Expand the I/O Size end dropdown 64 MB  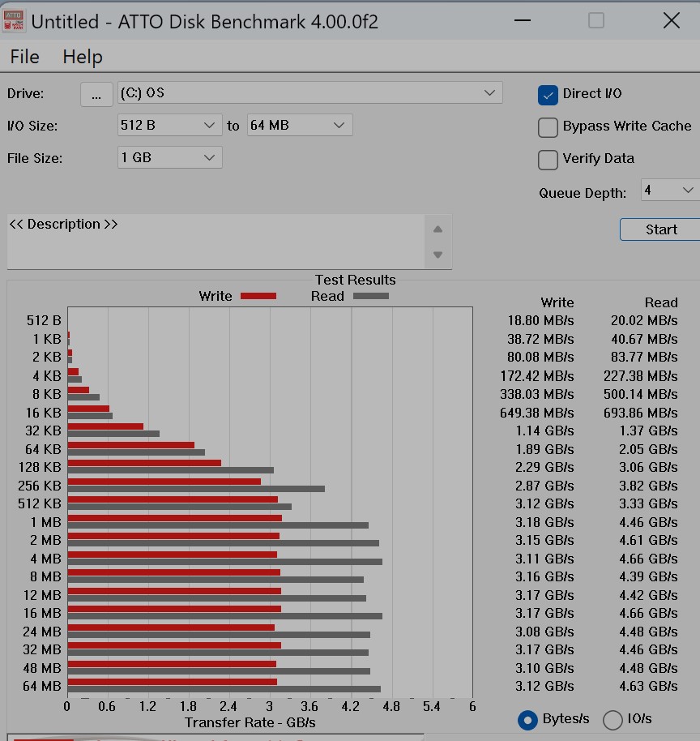coord(299,126)
